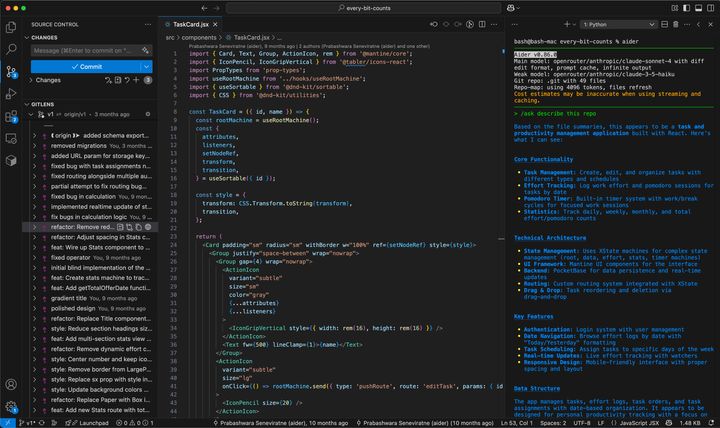Select 'refactor: Adjust spacing in Stats c...' commit
Image resolution: width=720 pixels, height=428 pixels.
[100, 237]
